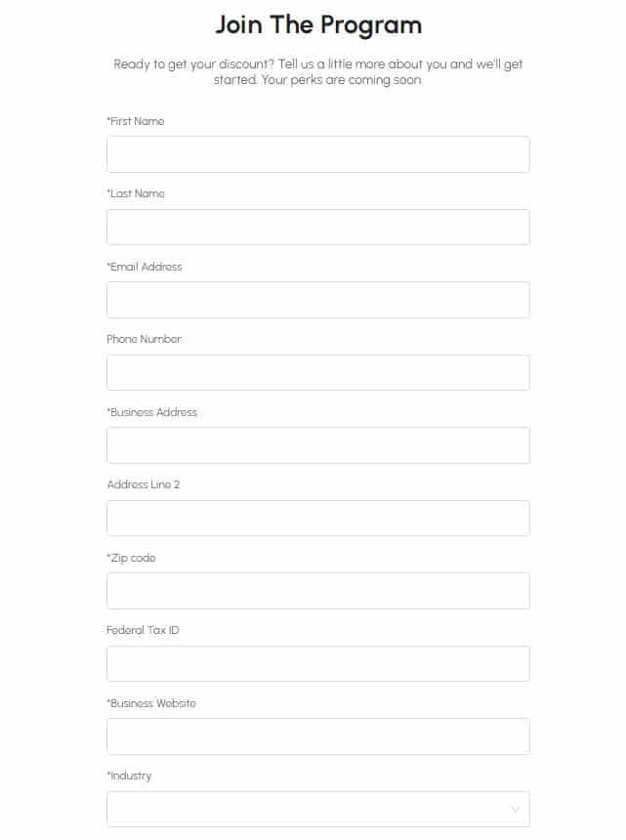626x840 pixels.
Task: Click the Business Address text box
Action: click(318, 445)
